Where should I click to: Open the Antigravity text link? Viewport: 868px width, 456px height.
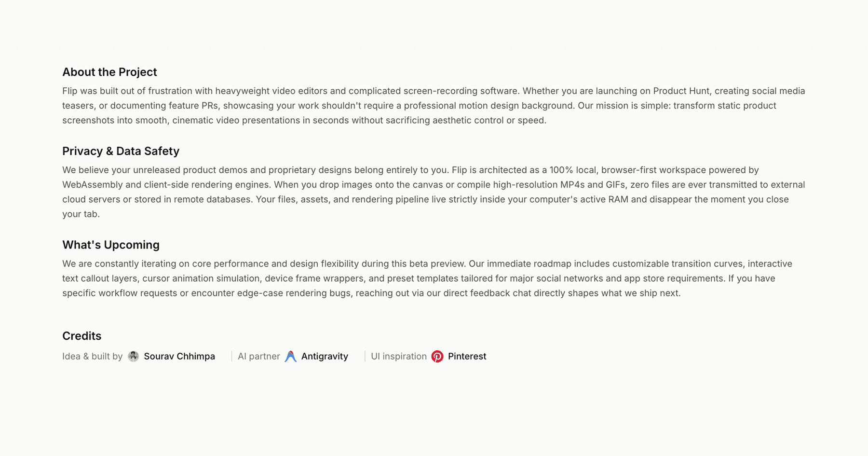click(325, 356)
